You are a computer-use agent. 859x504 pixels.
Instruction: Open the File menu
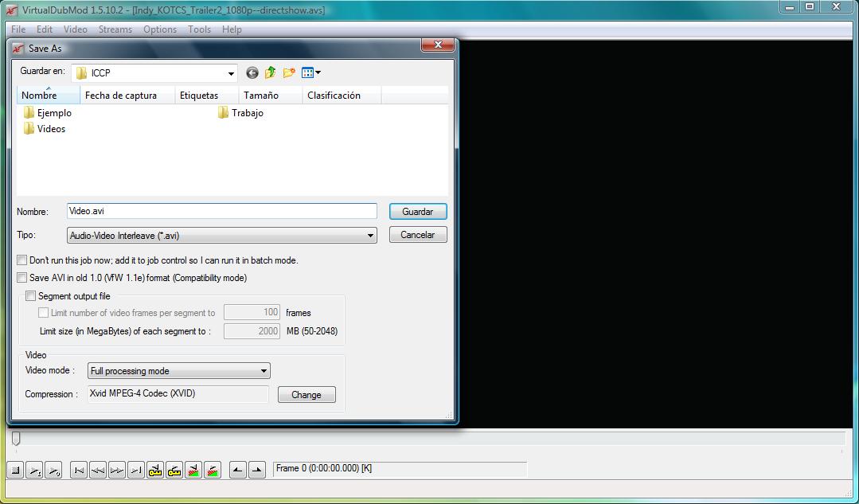(x=18, y=29)
